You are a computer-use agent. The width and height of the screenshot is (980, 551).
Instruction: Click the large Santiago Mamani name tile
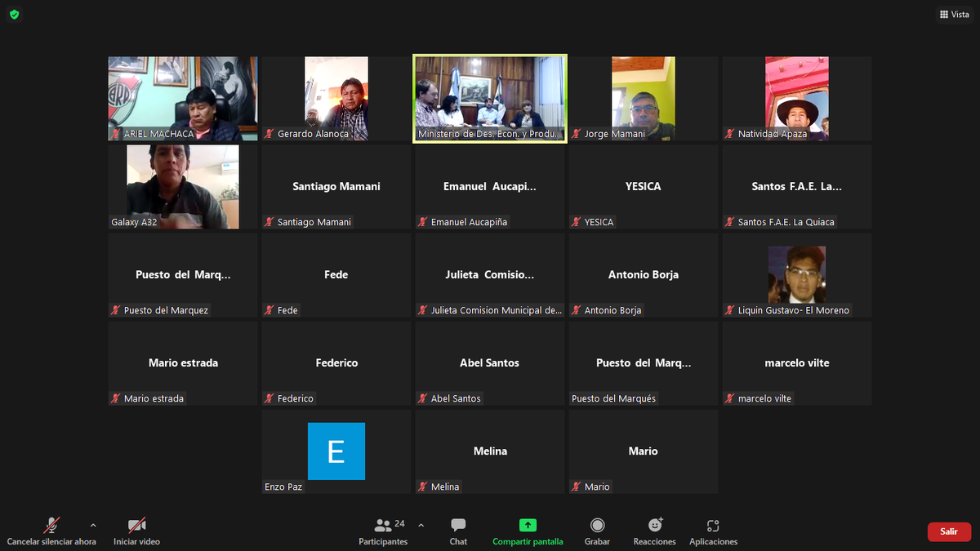[x=336, y=187]
